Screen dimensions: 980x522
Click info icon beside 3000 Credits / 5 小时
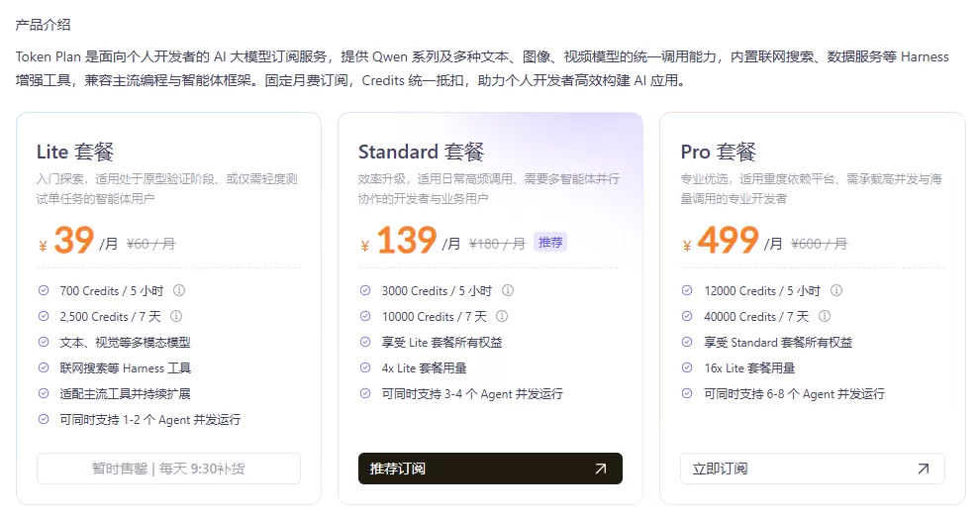[508, 290]
